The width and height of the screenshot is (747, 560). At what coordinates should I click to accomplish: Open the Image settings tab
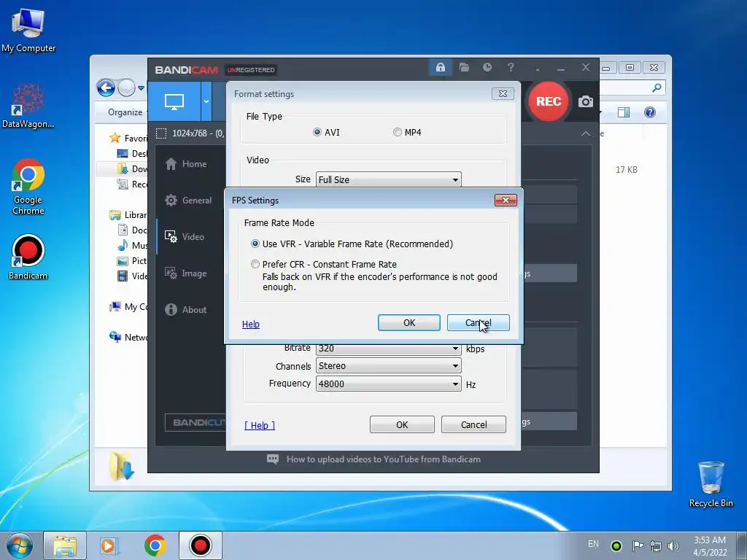click(x=185, y=273)
